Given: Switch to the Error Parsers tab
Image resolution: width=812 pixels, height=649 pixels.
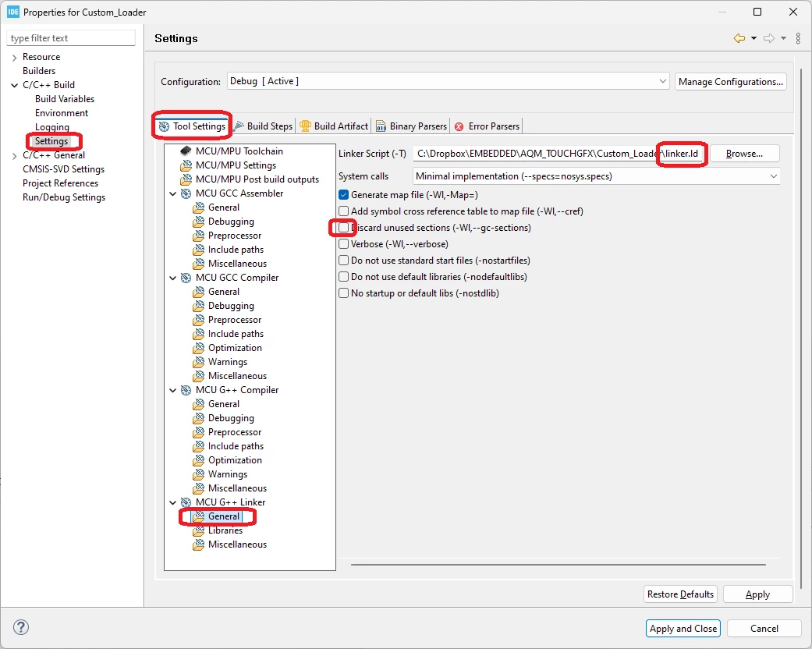Looking at the screenshot, I should [x=487, y=126].
